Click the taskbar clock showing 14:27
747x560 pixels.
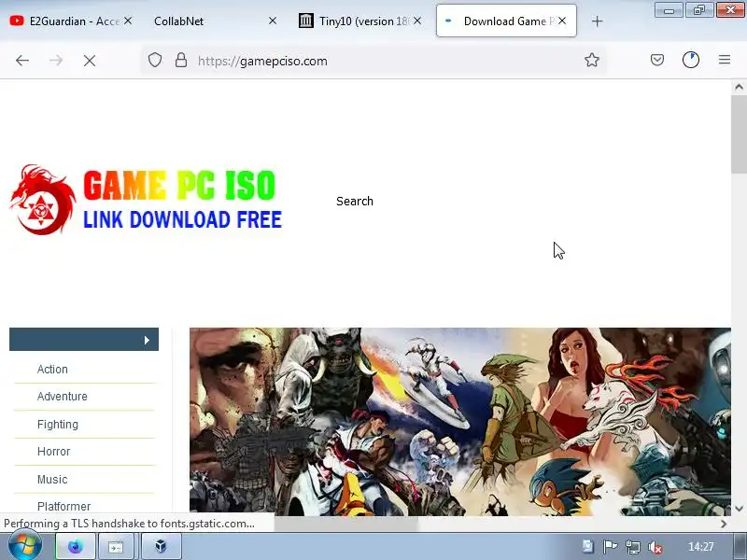701,547
